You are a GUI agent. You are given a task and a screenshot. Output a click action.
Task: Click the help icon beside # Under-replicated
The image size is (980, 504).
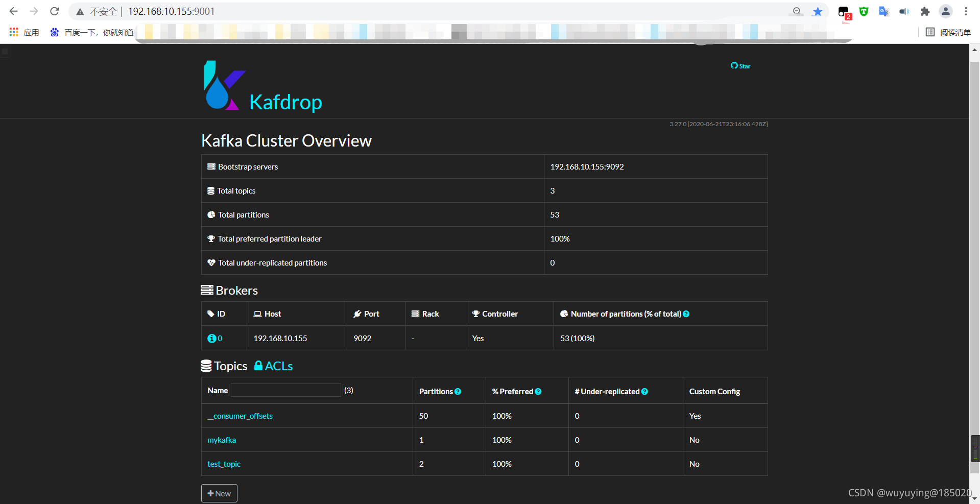pyautogui.click(x=644, y=391)
